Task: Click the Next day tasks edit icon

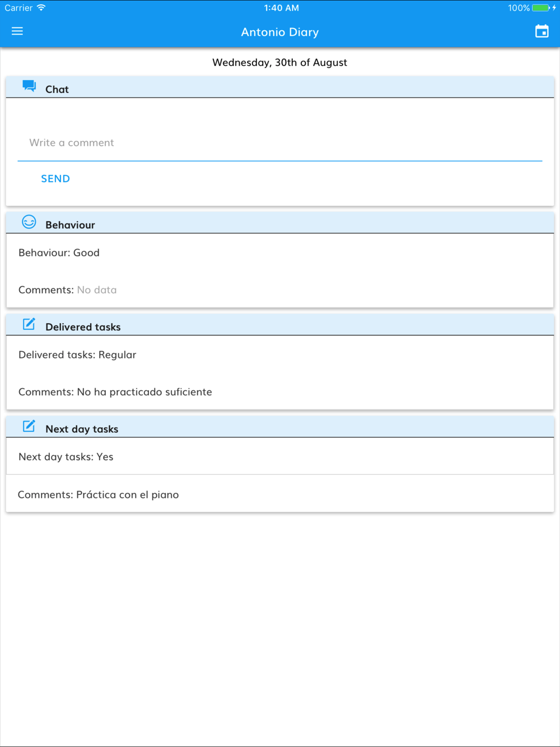Action: pyautogui.click(x=29, y=426)
